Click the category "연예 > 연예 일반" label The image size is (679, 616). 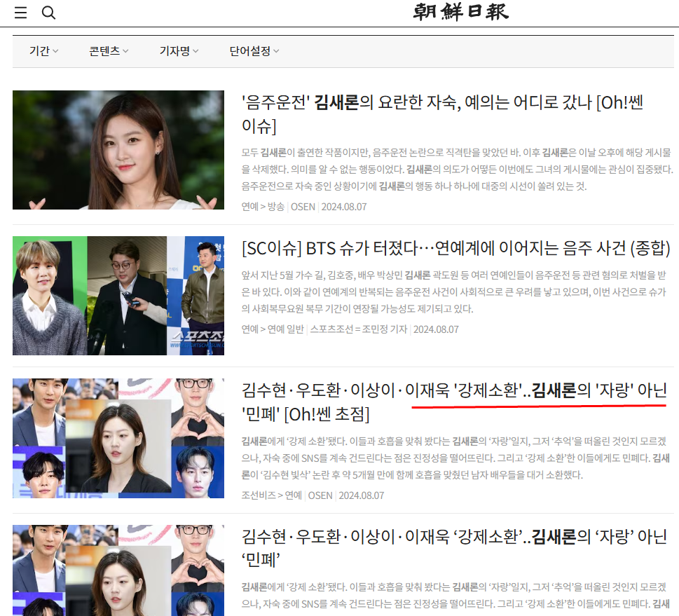[273, 329]
